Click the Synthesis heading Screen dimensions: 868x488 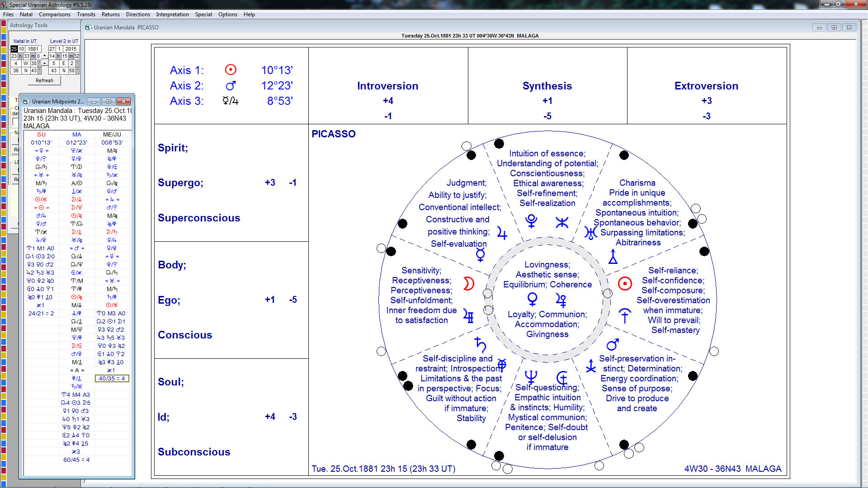pos(547,86)
